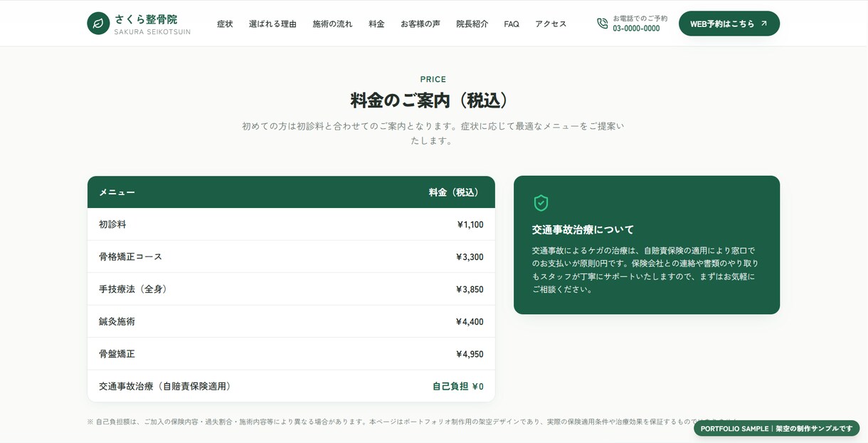
Task: Click the SAKURA SEIKOTSUIN subtitle text
Action: point(152,32)
